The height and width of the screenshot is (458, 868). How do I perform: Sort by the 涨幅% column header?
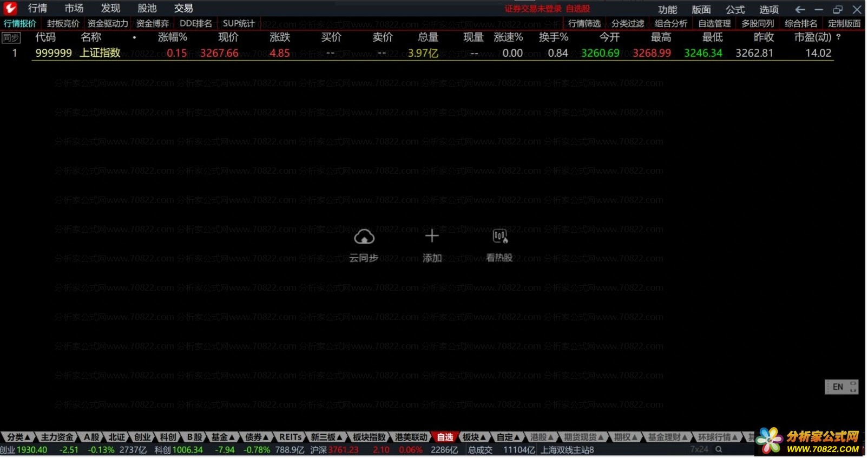coord(173,37)
